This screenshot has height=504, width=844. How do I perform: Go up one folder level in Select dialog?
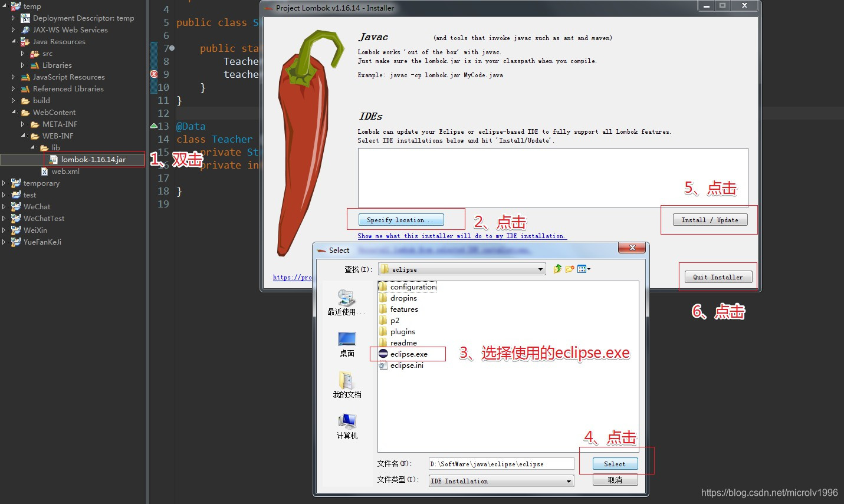point(557,269)
